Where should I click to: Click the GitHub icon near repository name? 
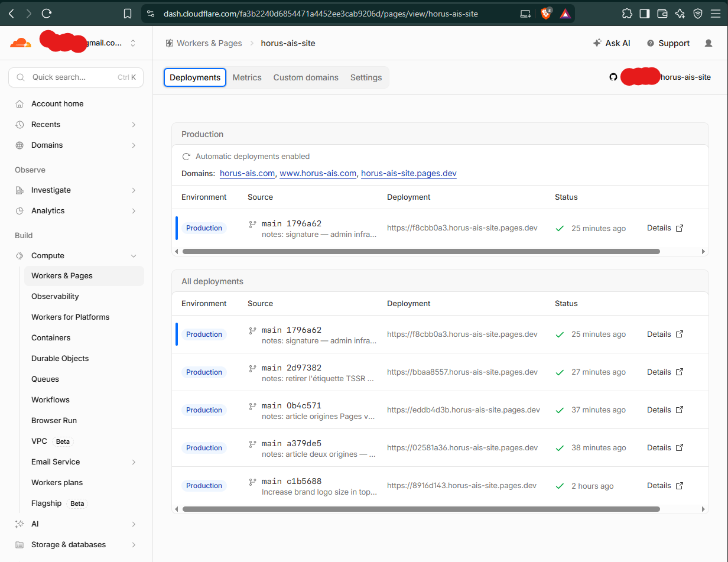613,77
